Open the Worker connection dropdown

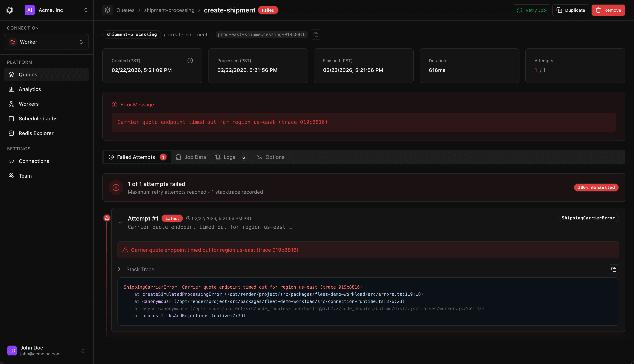46,42
